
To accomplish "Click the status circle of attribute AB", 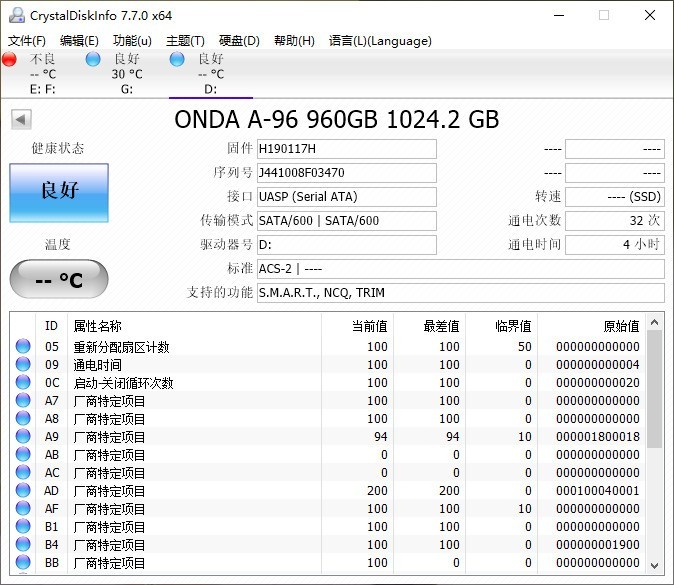I will pos(23,454).
